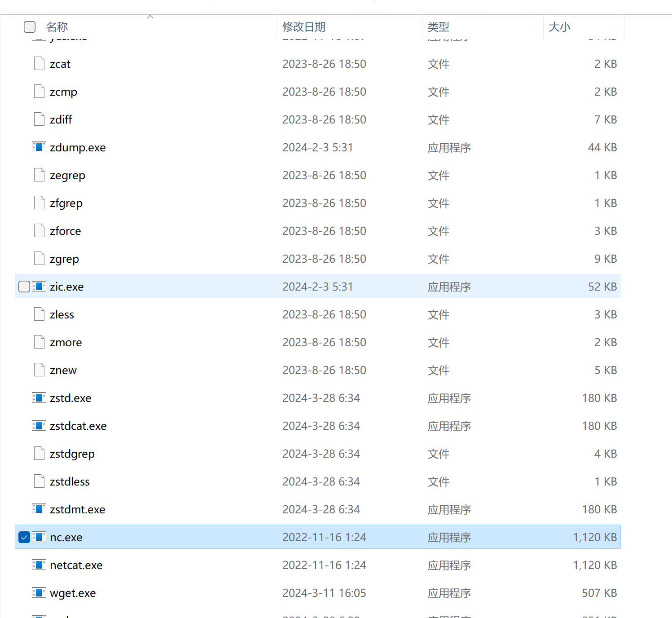The height and width of the screenshot is (618, 672).
Task: Click zdump.exe date 2024-2-3 5:31
Action: tap(318, 147)
